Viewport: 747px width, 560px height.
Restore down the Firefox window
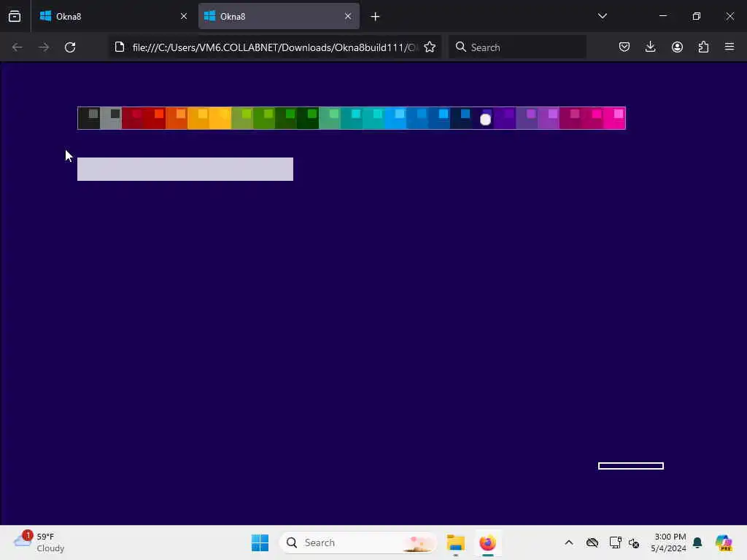click(697, 16)
